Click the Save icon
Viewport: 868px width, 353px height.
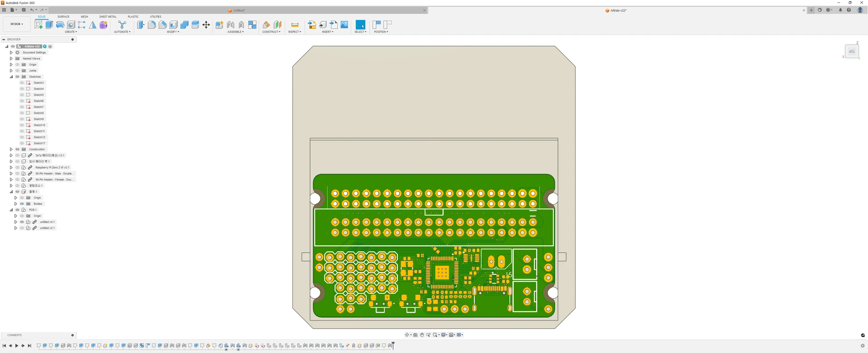[x=24, y=10]
